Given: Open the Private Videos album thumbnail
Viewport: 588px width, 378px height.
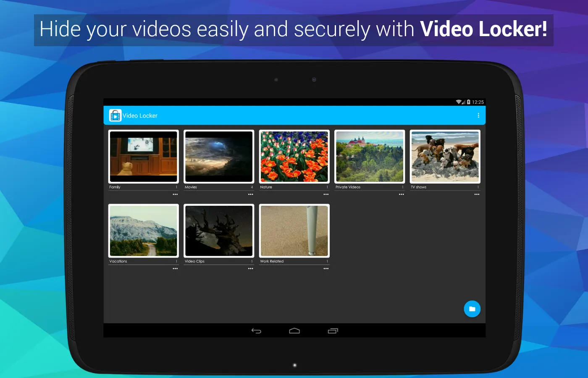Looking at the screenshot, I should [x=369, y=157].
